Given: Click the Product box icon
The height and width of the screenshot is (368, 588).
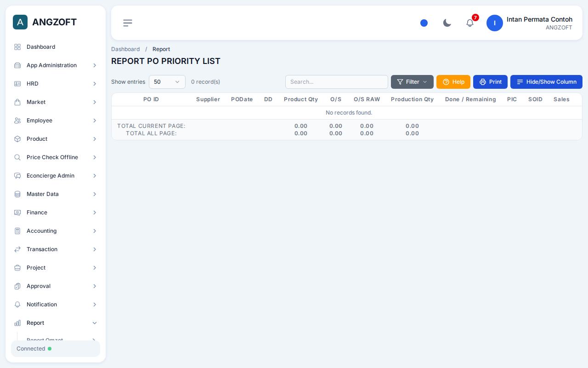Looking at the screenshot, I should coord(17,139).
